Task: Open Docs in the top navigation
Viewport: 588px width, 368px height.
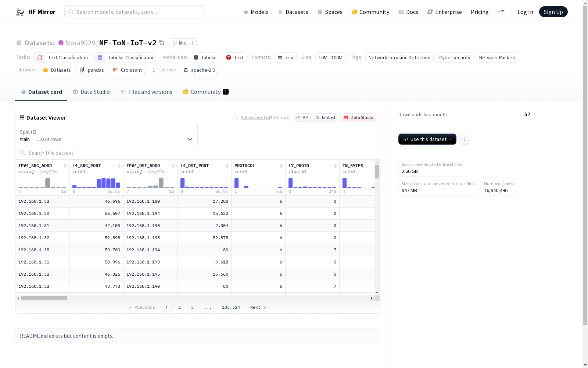Action: pos(408,12)
